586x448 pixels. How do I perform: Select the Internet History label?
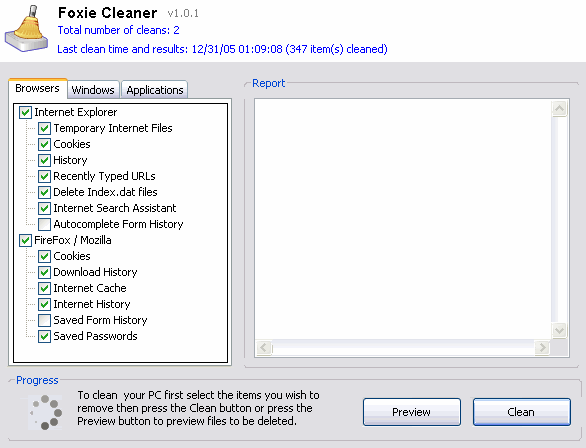(92, 304)
